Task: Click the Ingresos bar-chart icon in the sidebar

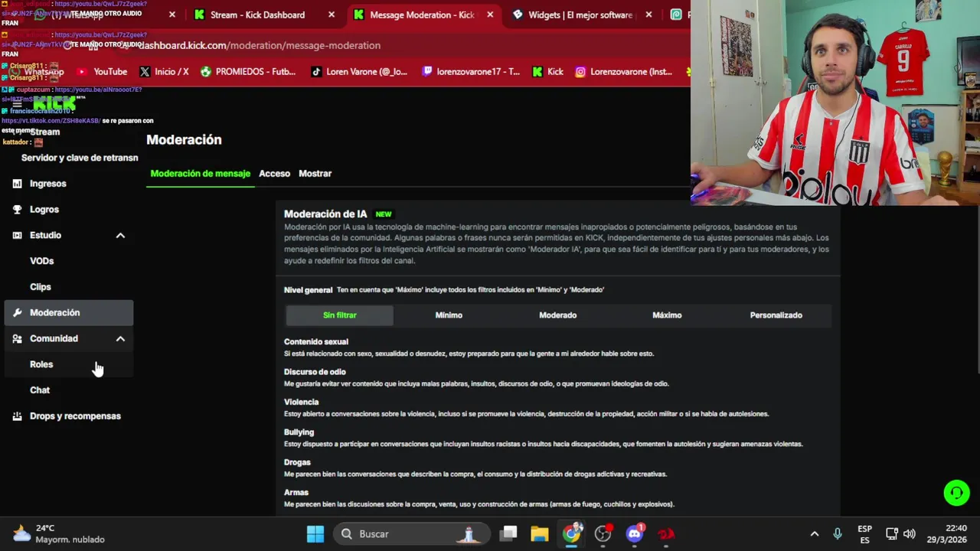Action: [17, 184]
